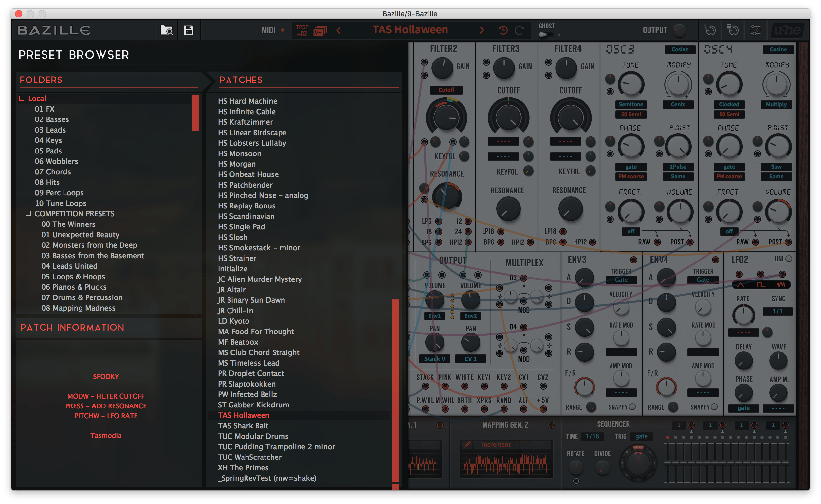Toggle OSC4 fract 'off' switch

pyautogui.click(x=729, y=231)
